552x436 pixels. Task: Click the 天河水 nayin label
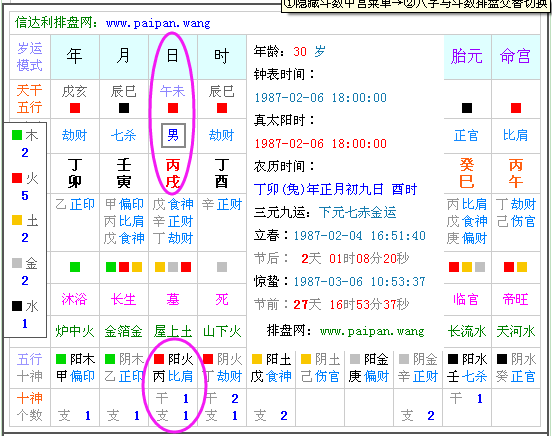(x=516, y=331)
